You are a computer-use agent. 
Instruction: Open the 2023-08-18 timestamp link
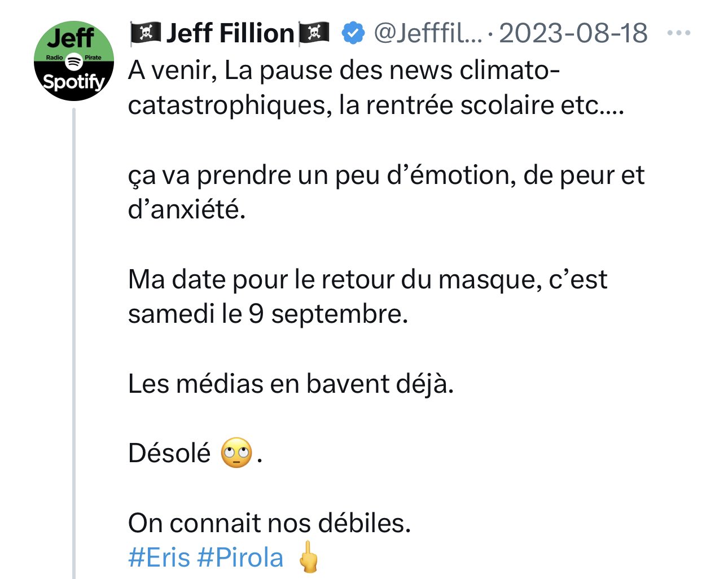tap(573, 33)
